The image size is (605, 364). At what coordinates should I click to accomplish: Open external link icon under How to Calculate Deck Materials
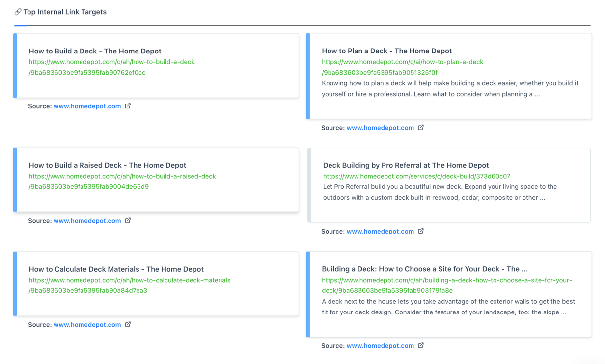[128, 325]
